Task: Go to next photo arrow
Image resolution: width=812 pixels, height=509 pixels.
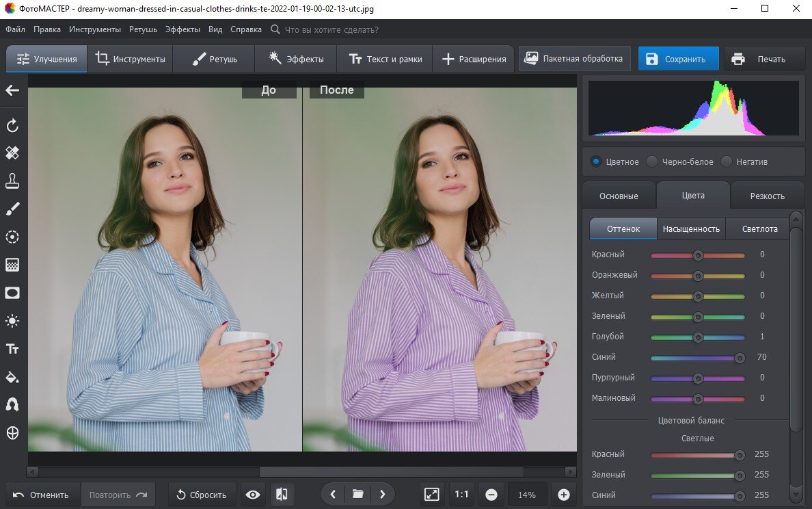Action: tap(383, 495)
